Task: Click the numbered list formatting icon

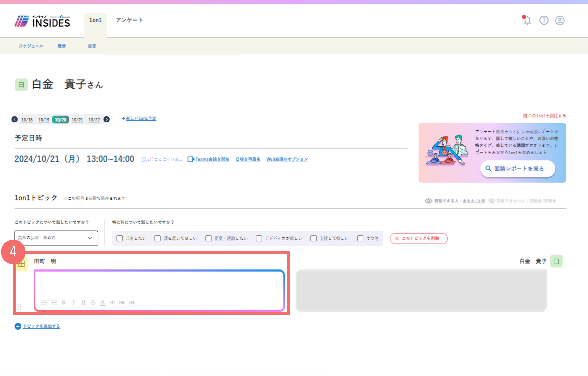Action: (x=54, y=303)
